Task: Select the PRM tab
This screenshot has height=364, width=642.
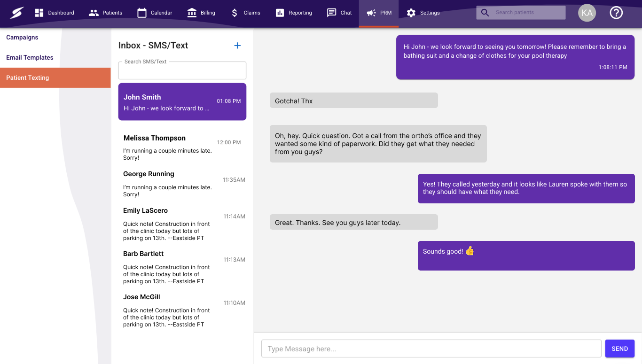Action: coord(379,13)
